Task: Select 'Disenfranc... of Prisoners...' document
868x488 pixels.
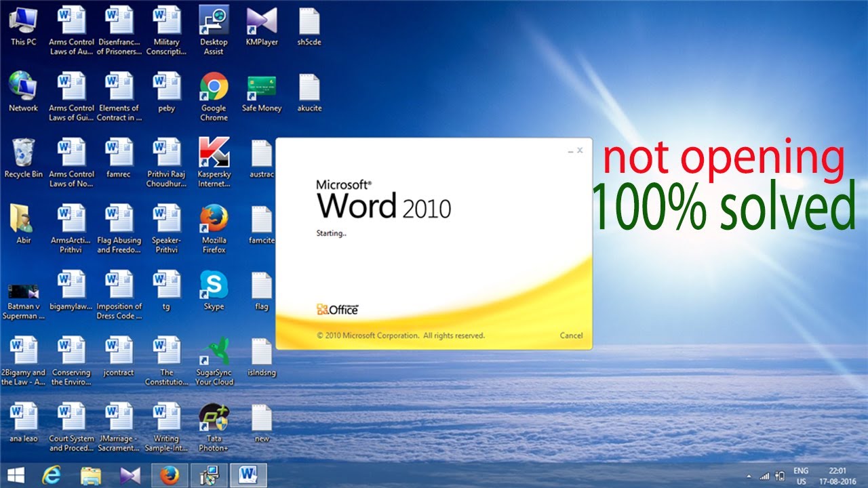Action: pyautogui.click(x=119, y=31)
